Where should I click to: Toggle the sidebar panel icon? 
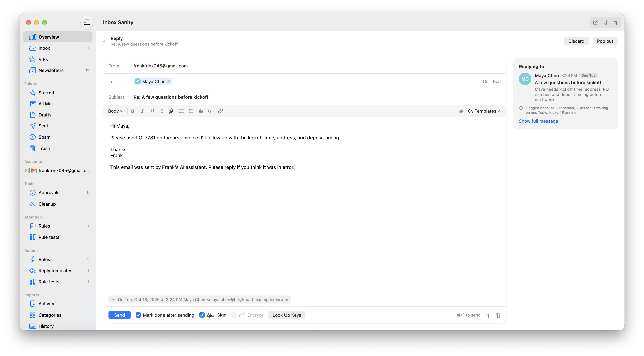click(x=87, y=22)
